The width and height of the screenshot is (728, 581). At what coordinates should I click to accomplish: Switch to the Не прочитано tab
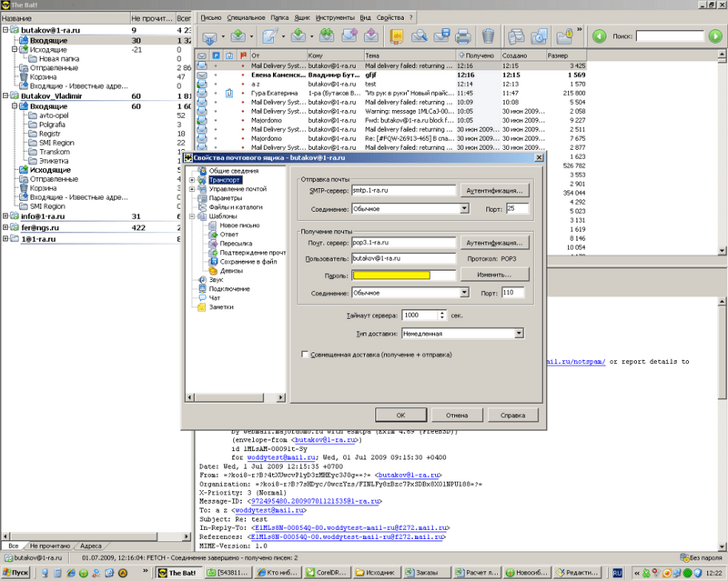pyautogui.click(x=49, y=546)
